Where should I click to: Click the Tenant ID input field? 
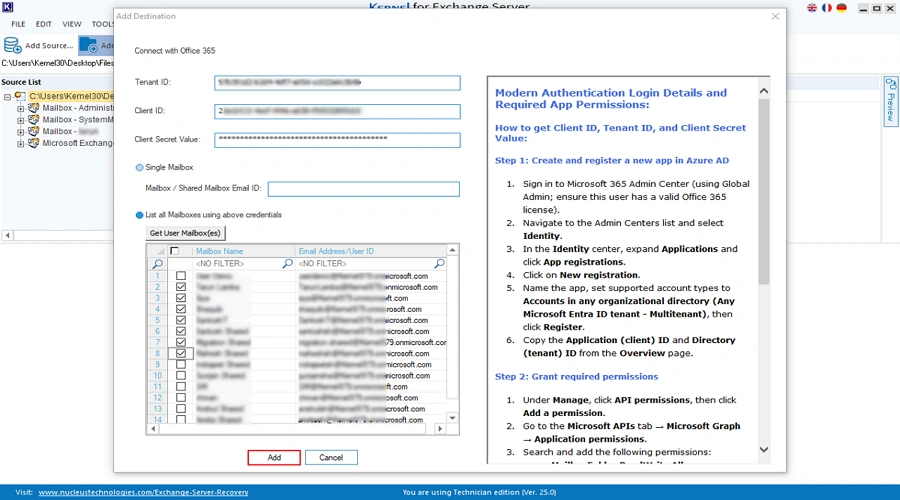[338, 83]
